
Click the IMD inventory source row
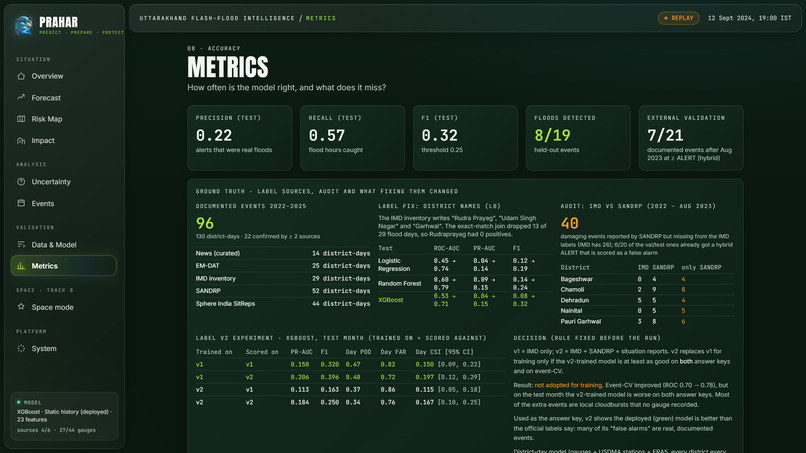pyautogui.click(x=283, y=278)
